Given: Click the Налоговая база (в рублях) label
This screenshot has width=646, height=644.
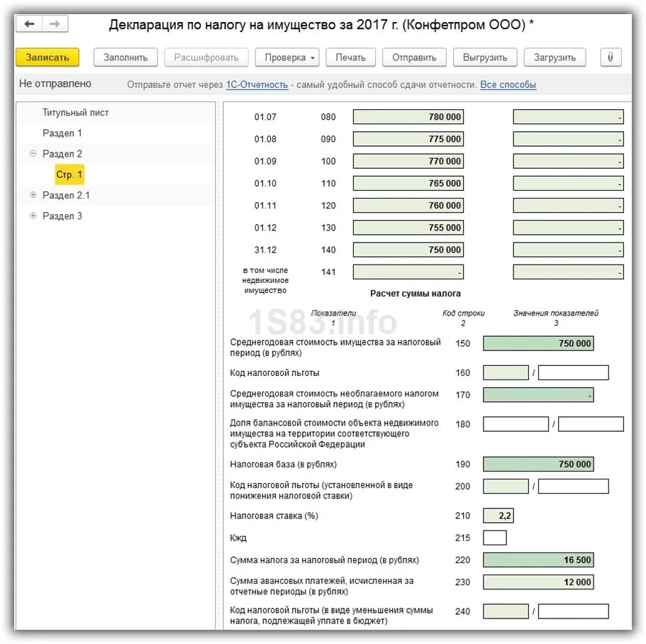Looking at the screenshot, I should [283, 465].
